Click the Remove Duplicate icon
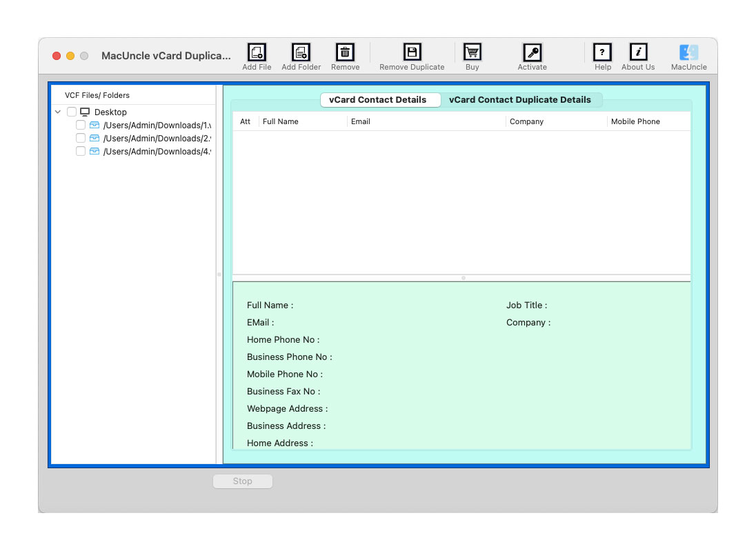This screenshot has width=756, height=551. (x=411, y=52)
